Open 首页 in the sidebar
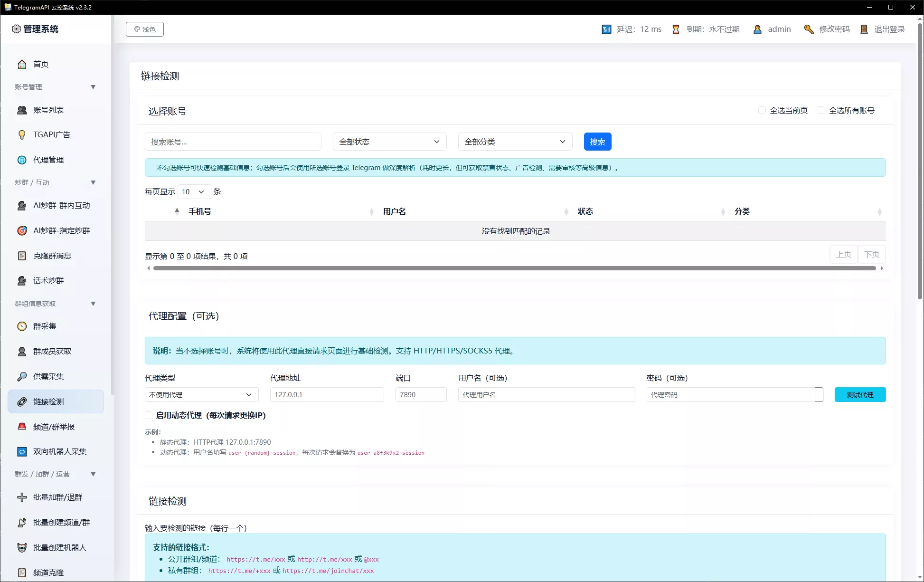The image size is (924, 582). tap(56, 64)
